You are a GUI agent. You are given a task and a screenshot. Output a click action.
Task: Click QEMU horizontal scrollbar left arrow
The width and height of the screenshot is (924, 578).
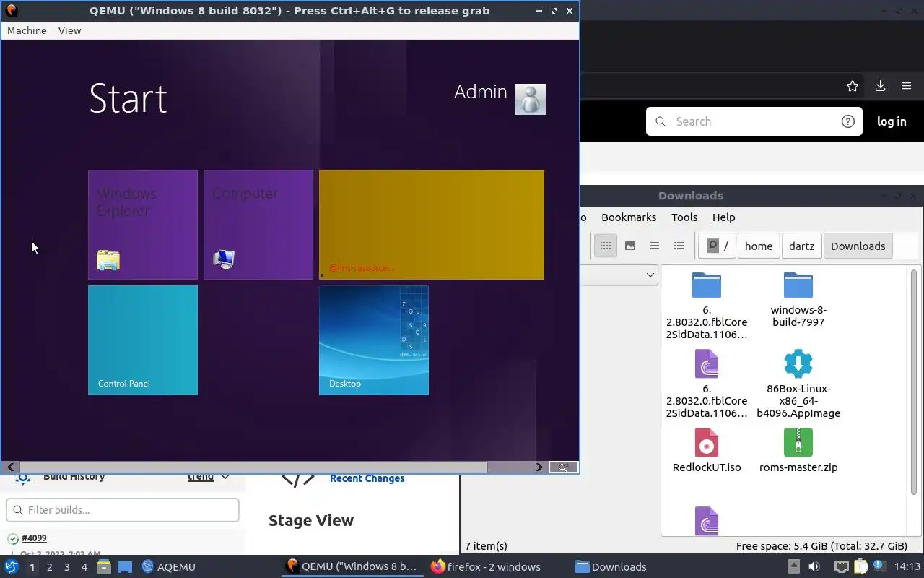[11, 467]
